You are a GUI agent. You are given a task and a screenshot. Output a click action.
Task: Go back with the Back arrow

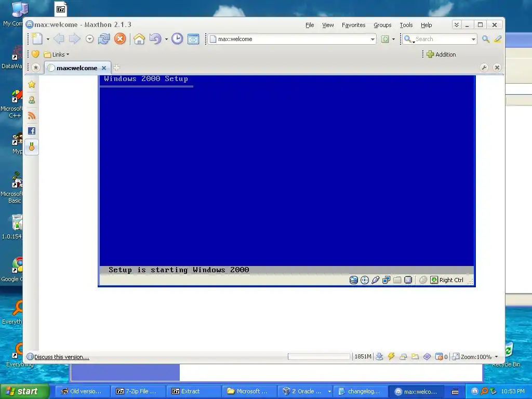(x=59, y=39)
